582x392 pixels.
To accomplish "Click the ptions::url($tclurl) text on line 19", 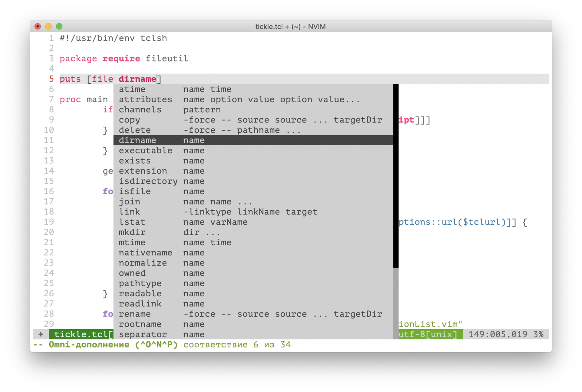I will (452, 222).
